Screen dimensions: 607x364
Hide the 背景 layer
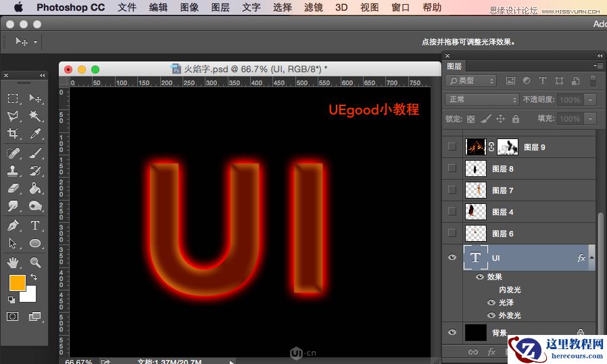(452, 332)
